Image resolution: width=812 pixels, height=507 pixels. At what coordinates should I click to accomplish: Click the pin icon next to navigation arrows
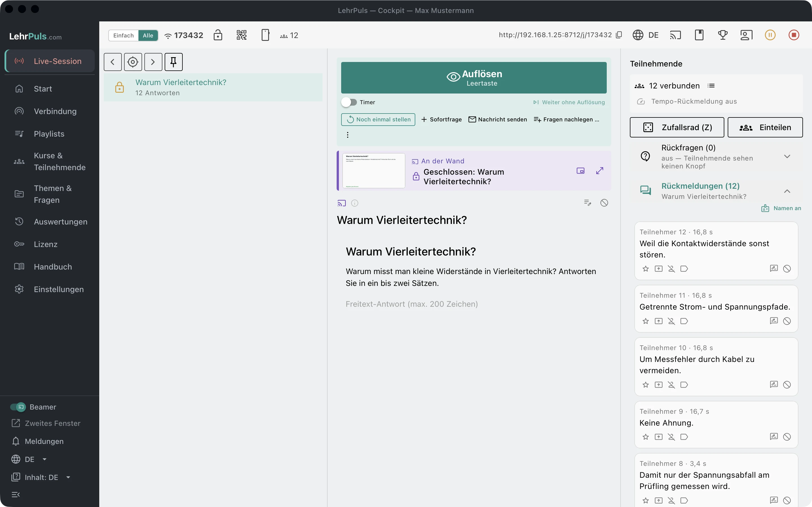pyautogui.click(x=173, y=62)
